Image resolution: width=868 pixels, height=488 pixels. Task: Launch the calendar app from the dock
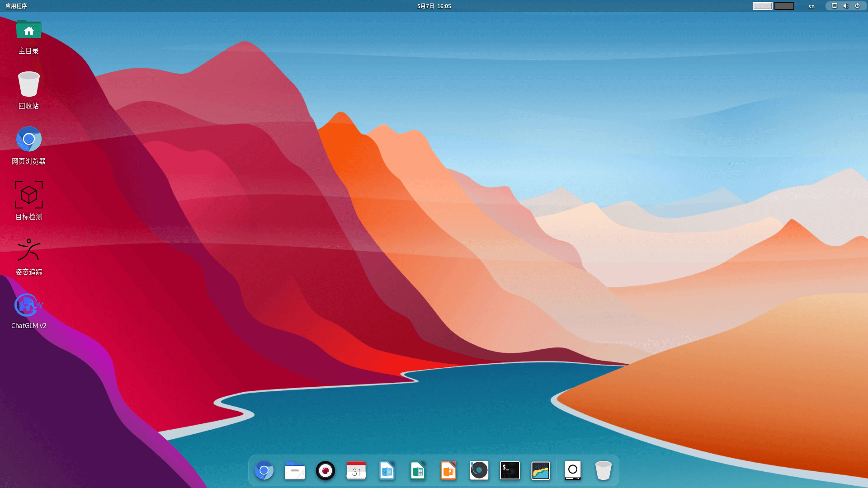(x=356, y=470)
